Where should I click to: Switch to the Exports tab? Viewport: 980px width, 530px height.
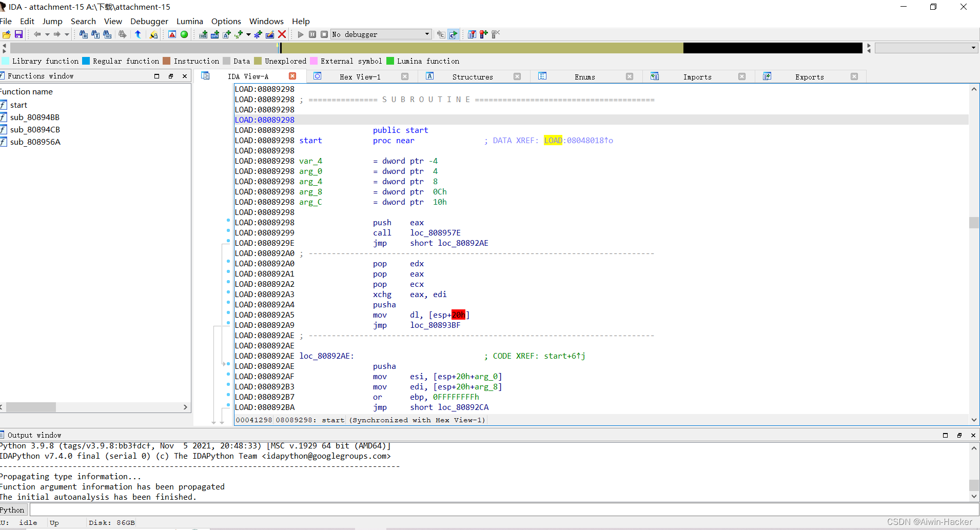click(810, 77)
